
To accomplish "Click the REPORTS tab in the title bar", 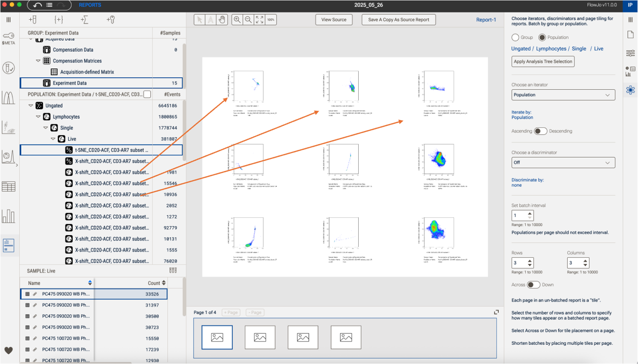I will pyautogui.click(x=90, y=5).
